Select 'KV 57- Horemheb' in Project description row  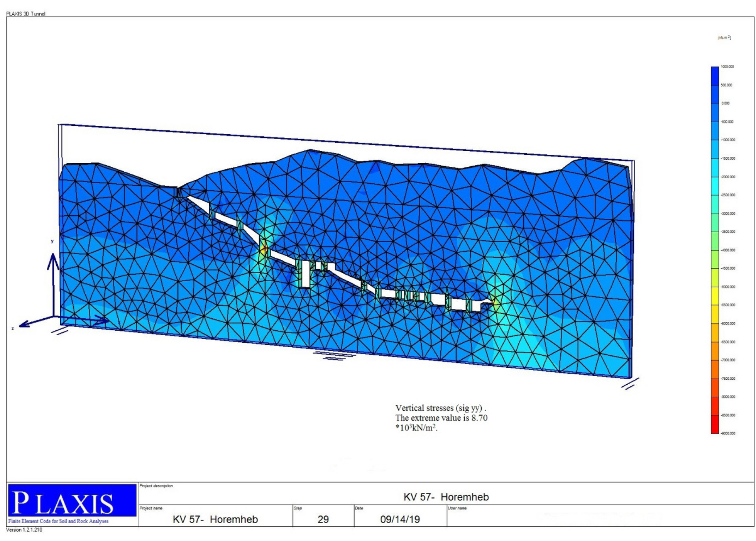(x=446, y=497)
